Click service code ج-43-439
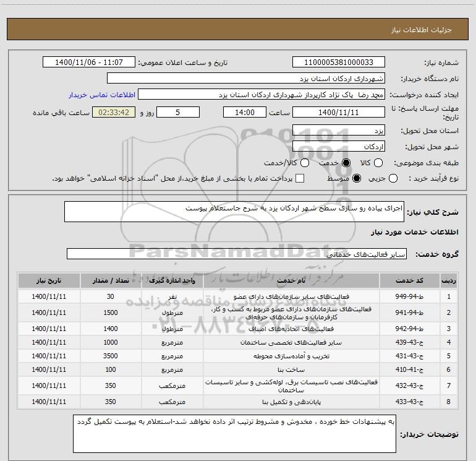Screen dimensions: 476x461 pos(409,342)
